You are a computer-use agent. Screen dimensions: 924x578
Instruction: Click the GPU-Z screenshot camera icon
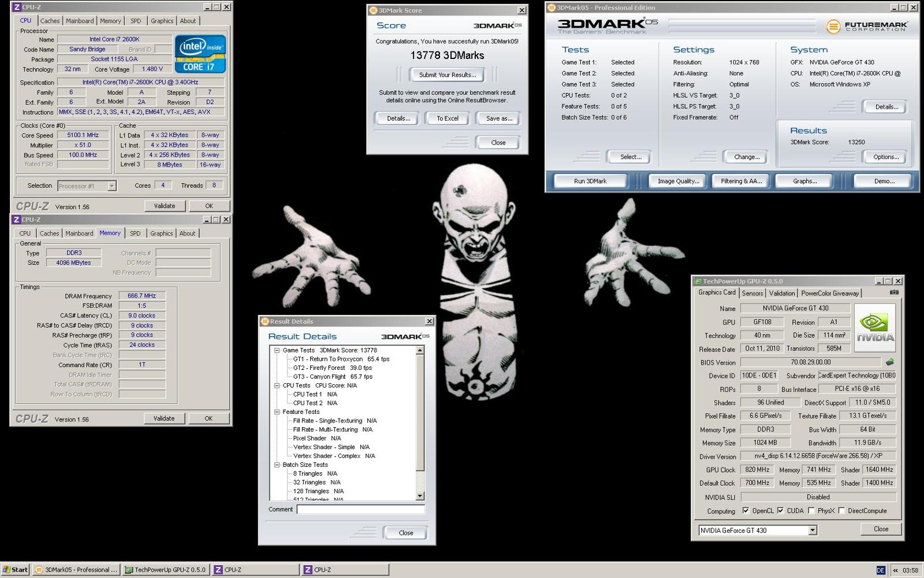pos(894,292)
